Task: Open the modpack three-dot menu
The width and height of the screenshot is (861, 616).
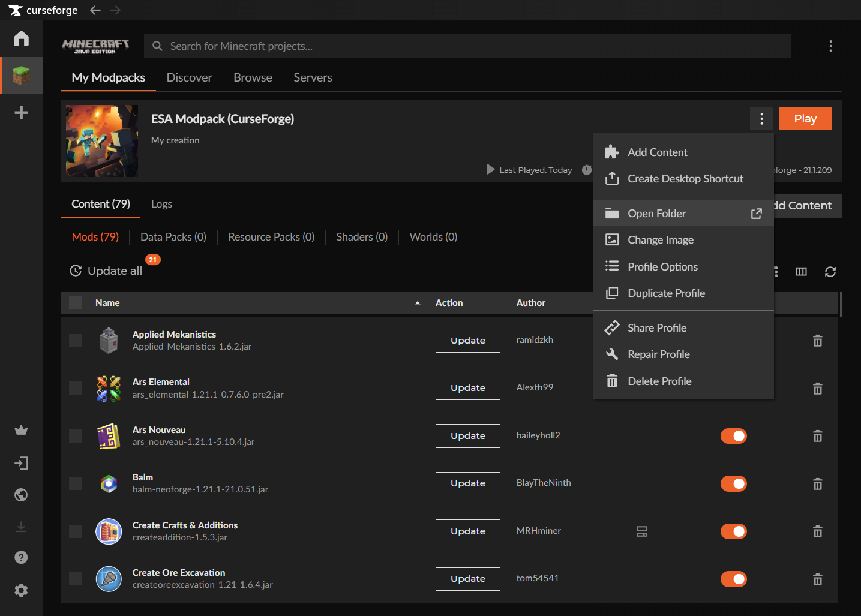Action: pos(761,119)
